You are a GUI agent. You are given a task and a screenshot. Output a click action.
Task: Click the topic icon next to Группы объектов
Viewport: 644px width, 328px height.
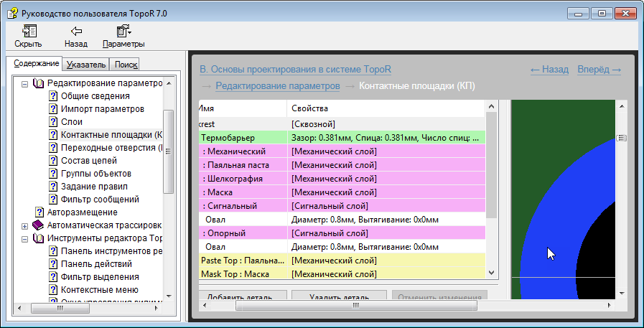click(53, 174)
